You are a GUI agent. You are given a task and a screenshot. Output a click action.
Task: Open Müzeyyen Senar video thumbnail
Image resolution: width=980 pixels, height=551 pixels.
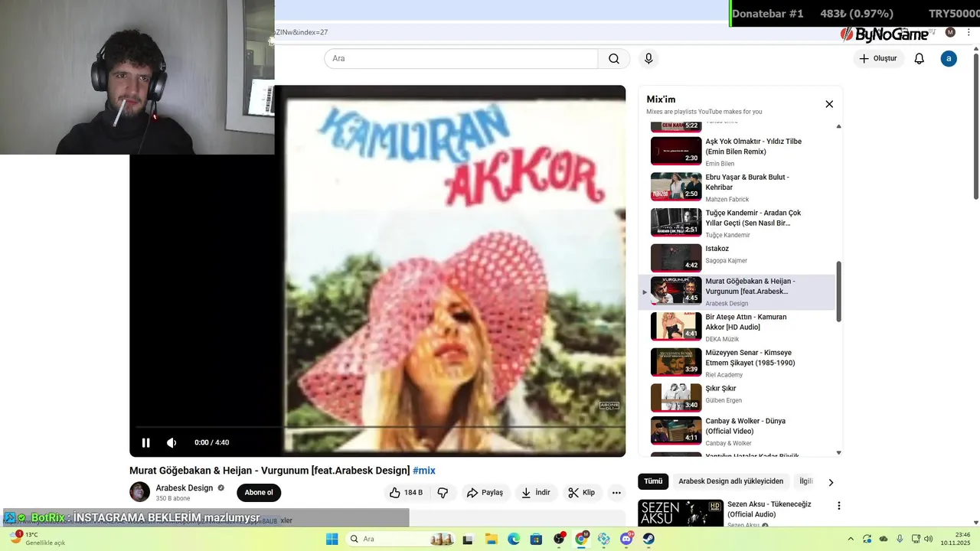(x=676, y=362)
